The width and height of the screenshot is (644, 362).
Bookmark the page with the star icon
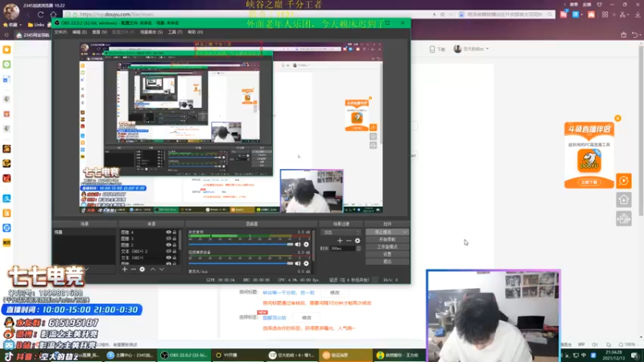(x=442, y=14)
